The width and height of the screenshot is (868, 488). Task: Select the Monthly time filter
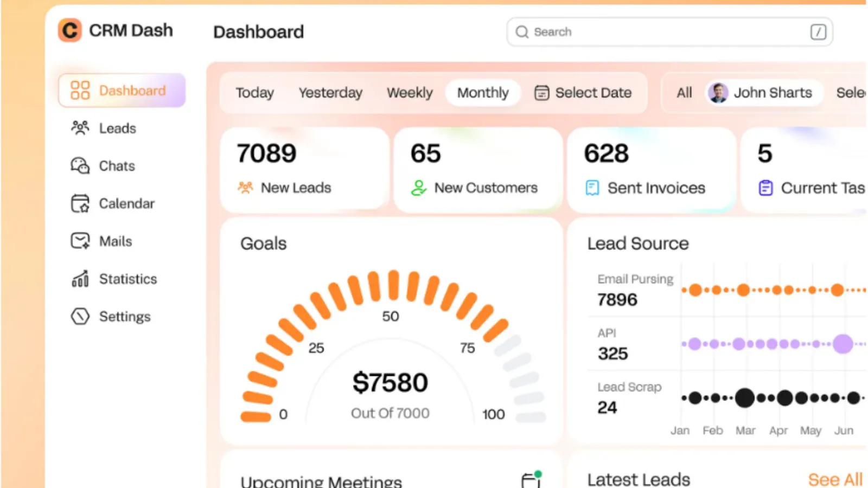[483, 93]
